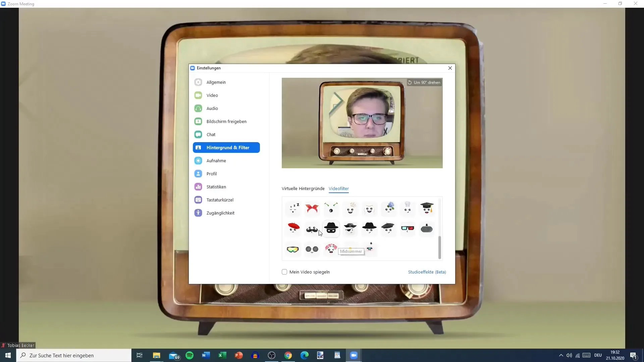
Task: Apply the red polka-dot headband filter
Action: [312, 208]
